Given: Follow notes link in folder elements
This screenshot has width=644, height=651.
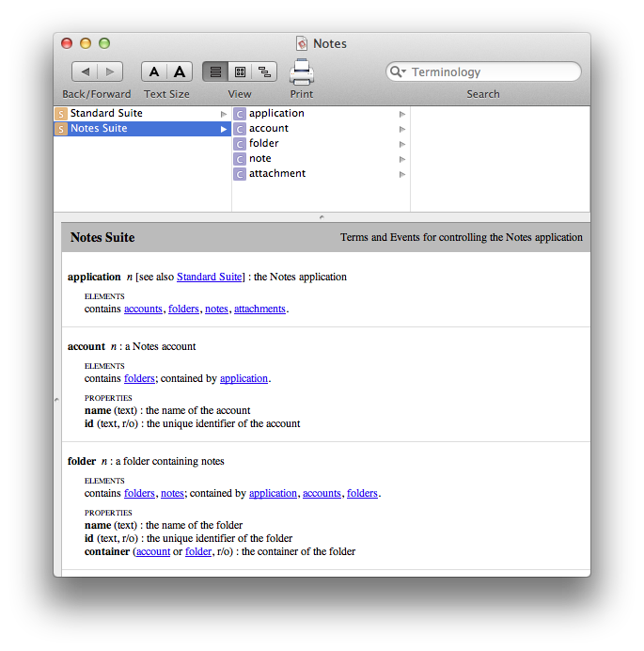Looking at the screenshot, I should coord(172,493).
